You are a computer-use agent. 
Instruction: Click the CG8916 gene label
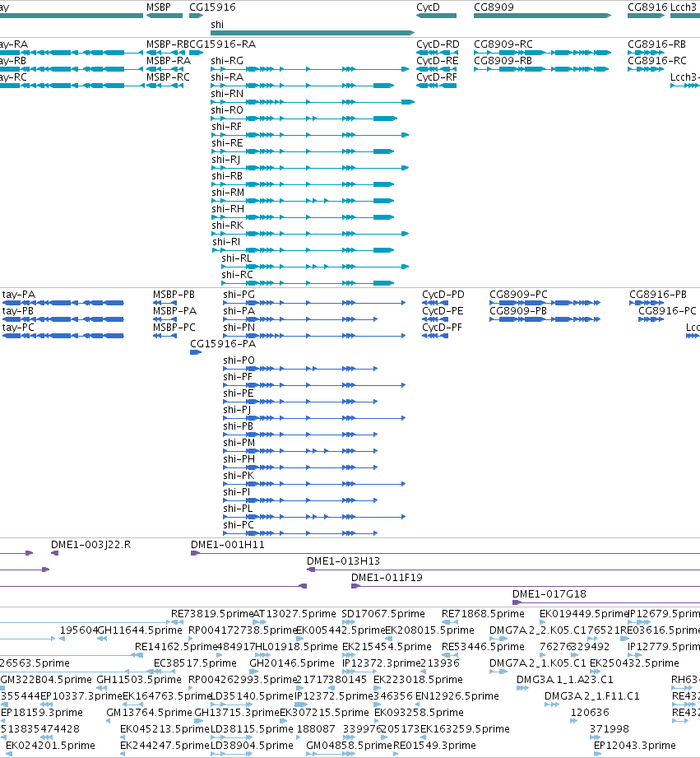pos(648,7)
